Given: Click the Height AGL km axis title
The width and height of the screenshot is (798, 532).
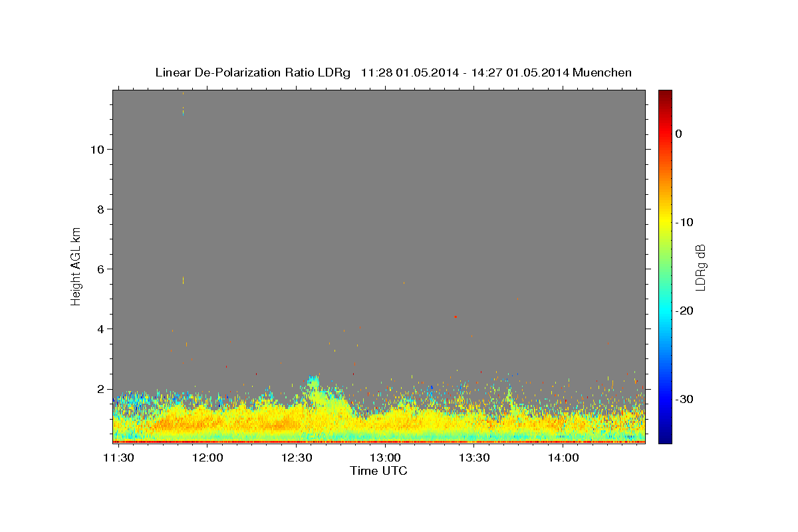Looking at the screenshot, I should pos(76,265).
